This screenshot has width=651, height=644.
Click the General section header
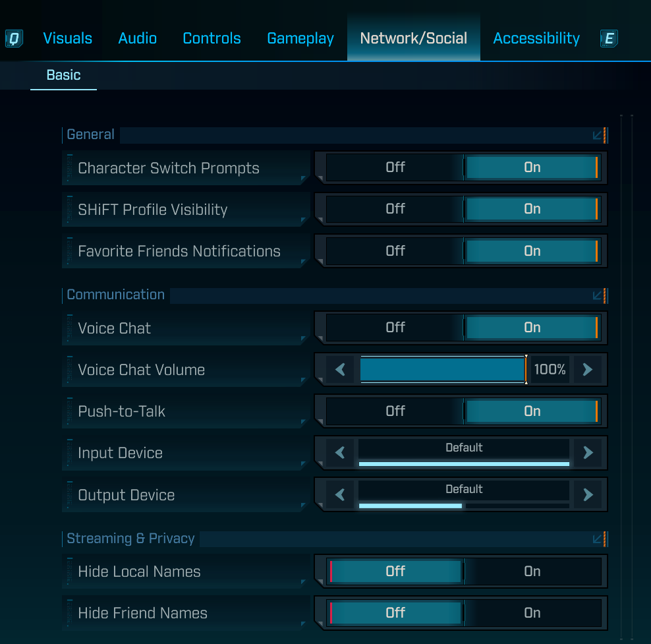point(335,135)
